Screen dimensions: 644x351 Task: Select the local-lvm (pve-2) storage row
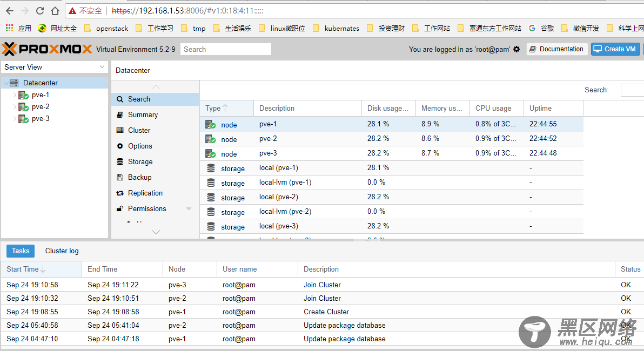[391, 212]
